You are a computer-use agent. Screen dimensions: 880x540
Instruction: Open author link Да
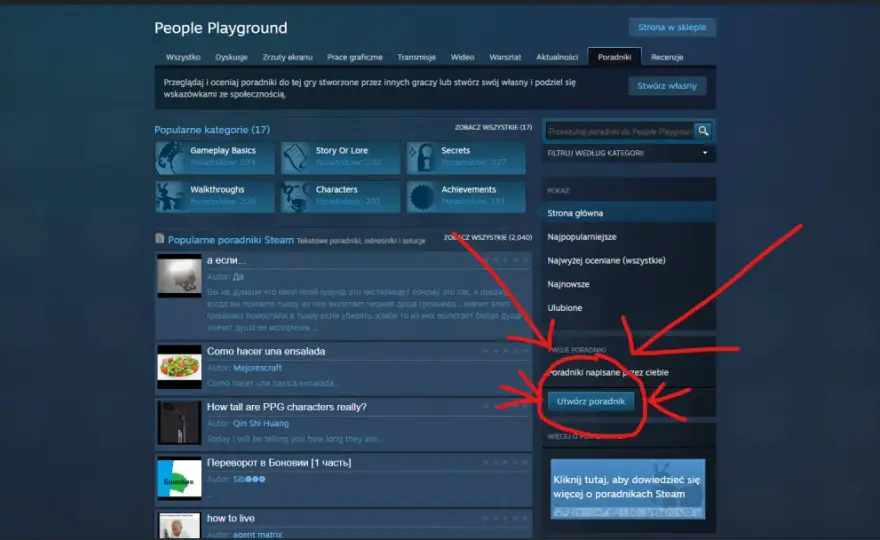tap(238, 277)
